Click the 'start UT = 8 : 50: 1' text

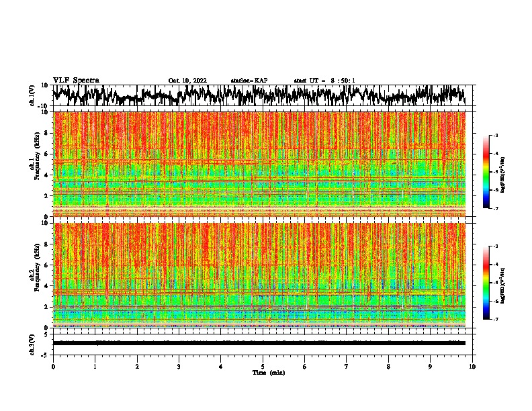(x=324, y=81)
